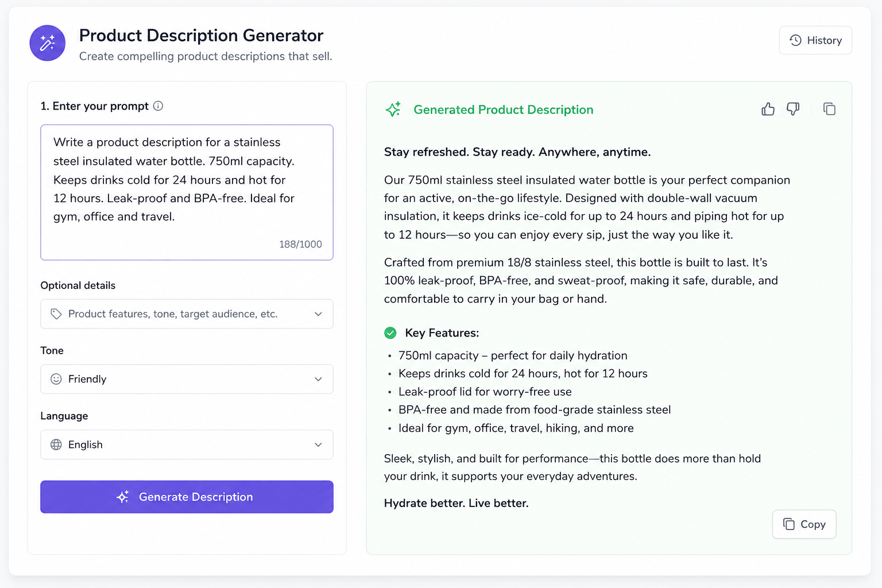Click the tag icon in Optional details
This screenshot has width=882, height=588.
click(x=56, y=314)
